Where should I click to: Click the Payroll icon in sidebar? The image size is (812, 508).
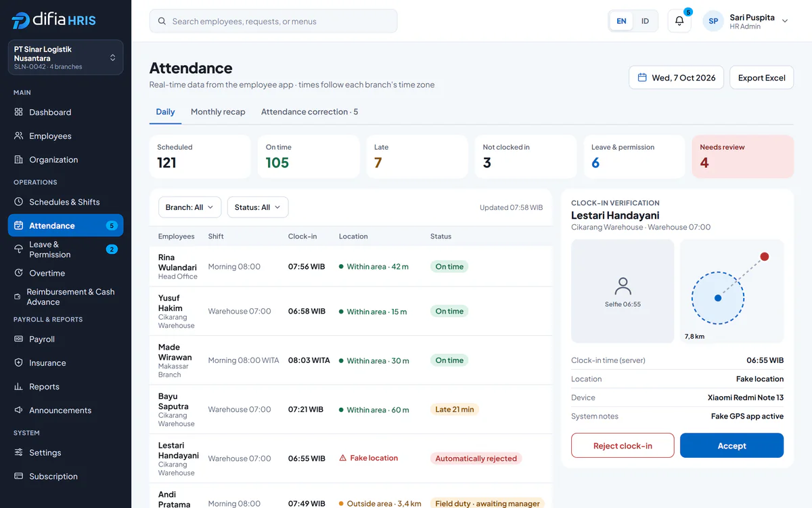19,339
